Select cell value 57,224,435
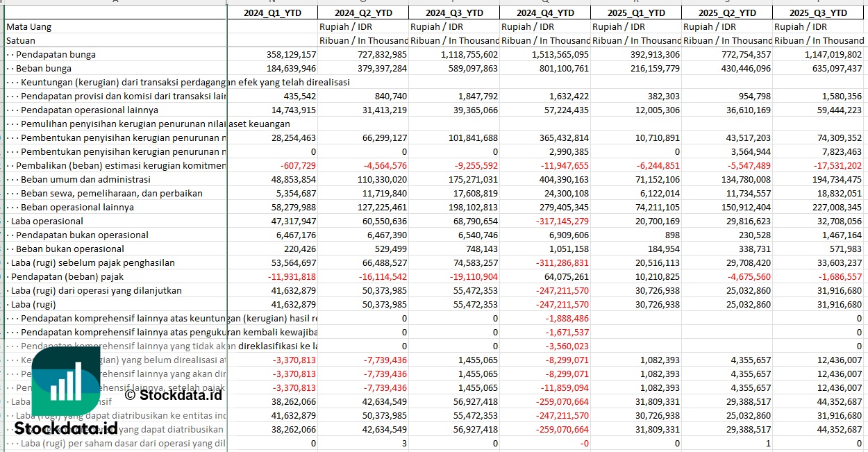Screen dimensions: 868x452 pyautogui.click(x=565, y=110)
